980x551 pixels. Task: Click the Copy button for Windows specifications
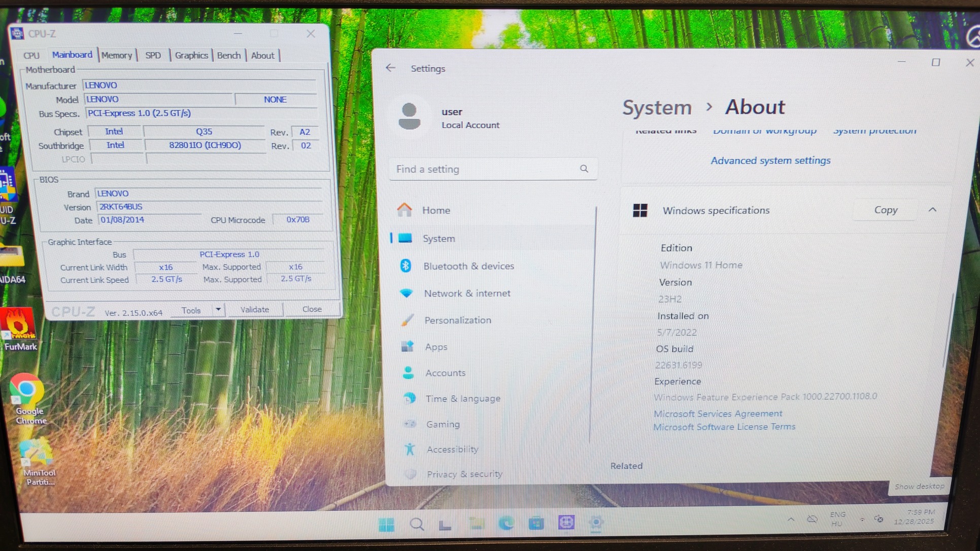[886, 210]
